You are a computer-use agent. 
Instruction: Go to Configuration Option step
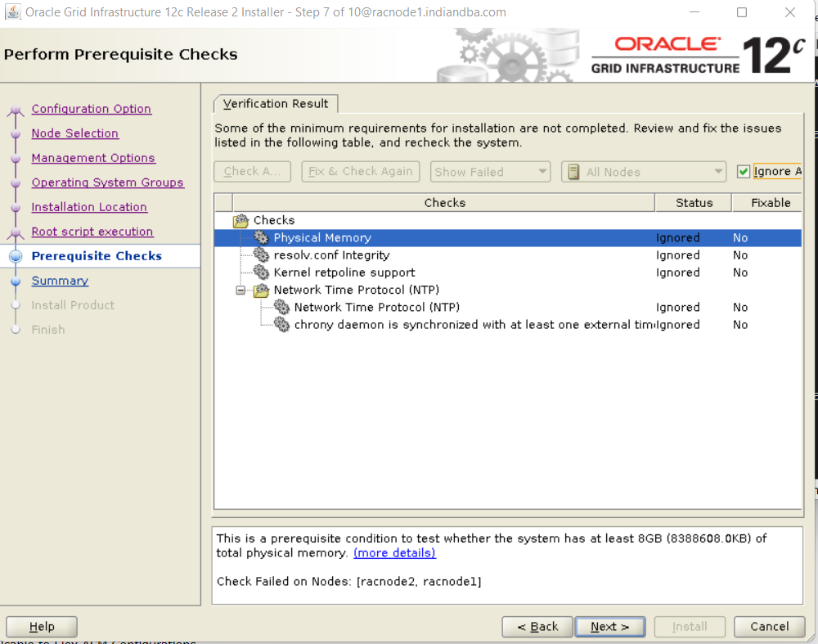pos(92,109)
